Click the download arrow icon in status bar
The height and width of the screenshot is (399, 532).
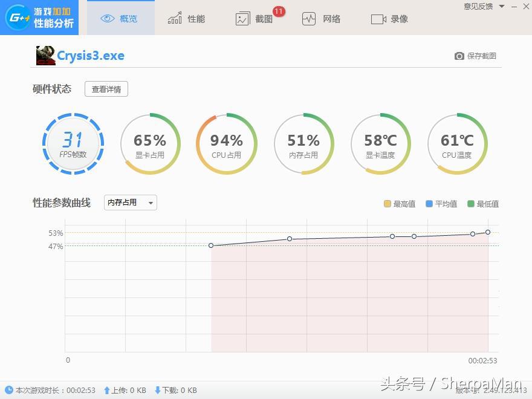tap(157, 390)
